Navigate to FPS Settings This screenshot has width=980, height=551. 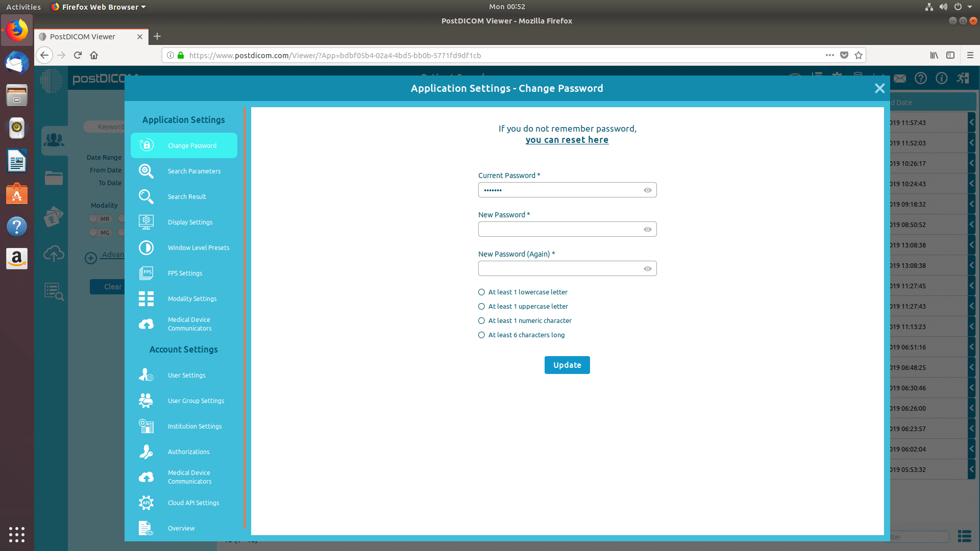pyautogui.click(x=184, y=272)
